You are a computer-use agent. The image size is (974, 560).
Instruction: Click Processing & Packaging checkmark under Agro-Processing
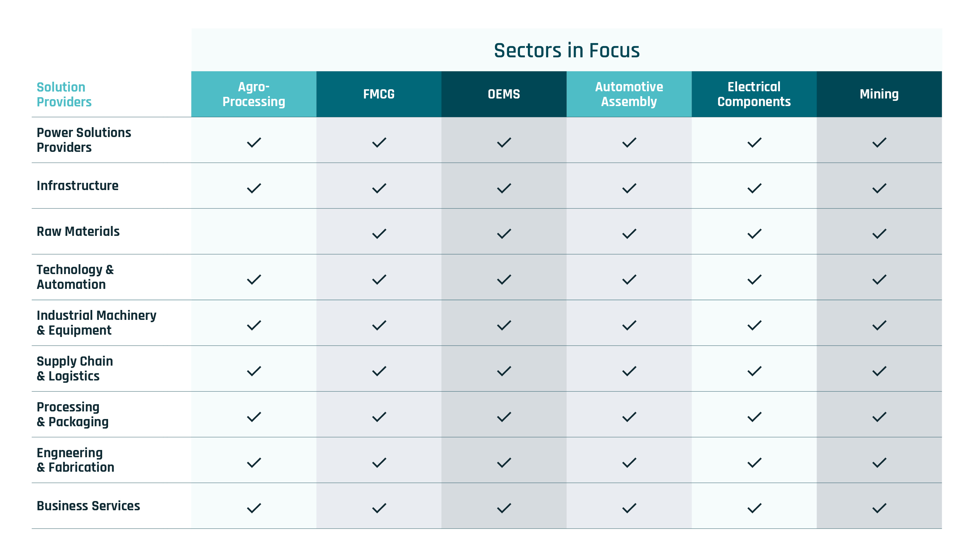click(x=254, y=416)
